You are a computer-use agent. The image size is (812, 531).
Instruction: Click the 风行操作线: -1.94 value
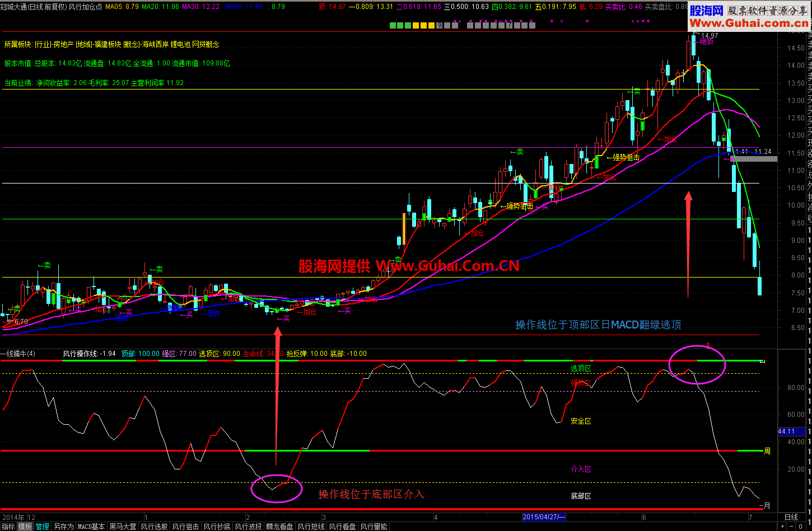point(89,354)
